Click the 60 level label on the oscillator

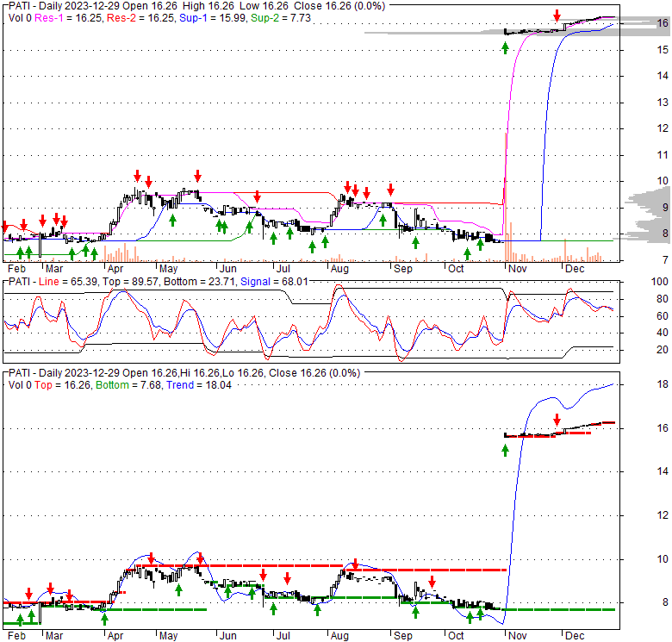point(663,316)
